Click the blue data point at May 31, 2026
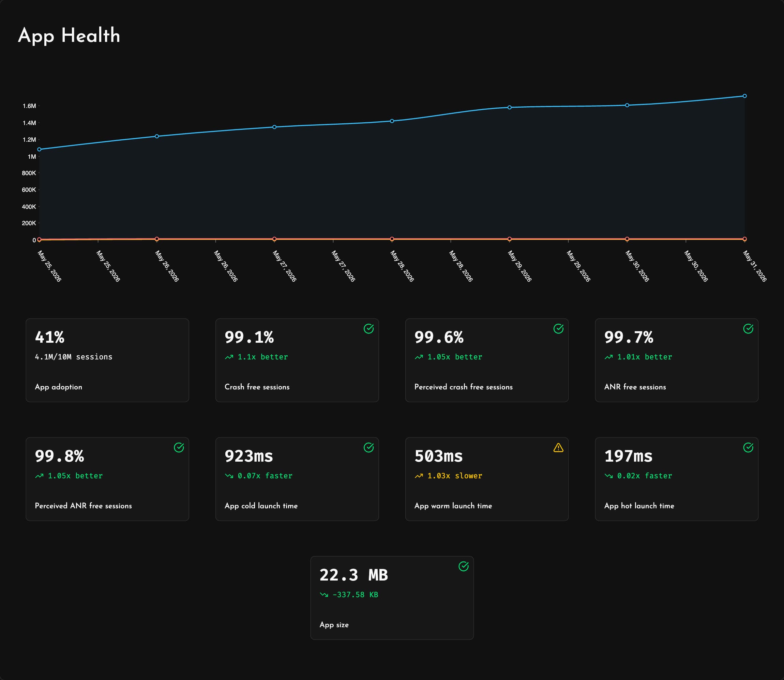The width and height of the screenshot is (784, 680). pyautogui.click(x=744, y=96)
